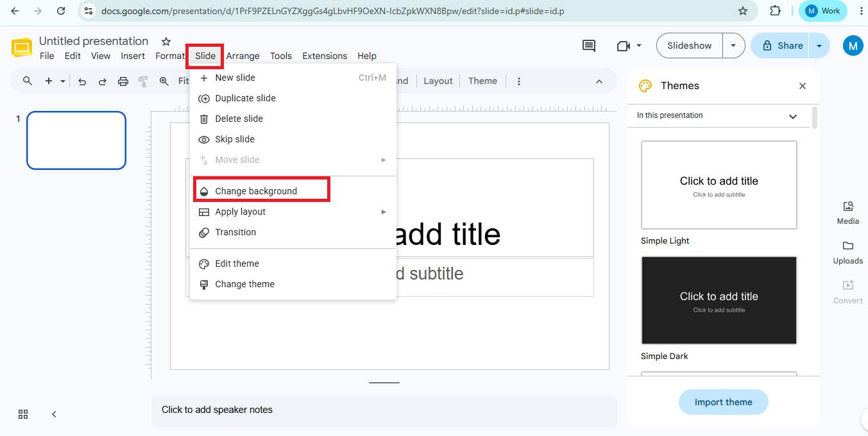Click the speaker notes field
Image resolution: width=868 pixels, height=436 pixels.
coord(384,411)
